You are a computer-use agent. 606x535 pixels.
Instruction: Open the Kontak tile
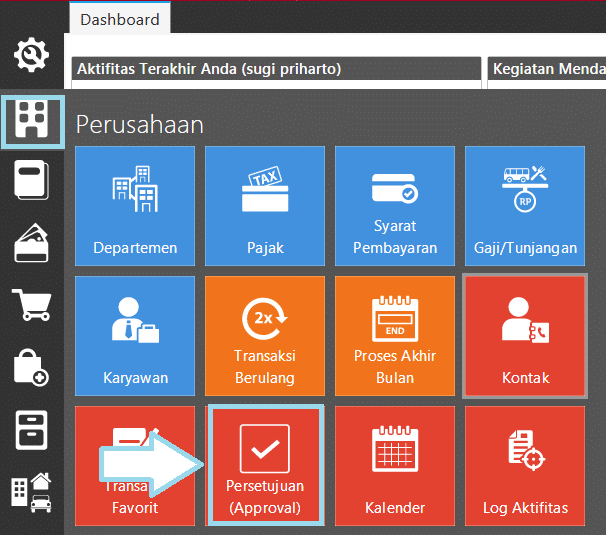click(x=525, y=336)
